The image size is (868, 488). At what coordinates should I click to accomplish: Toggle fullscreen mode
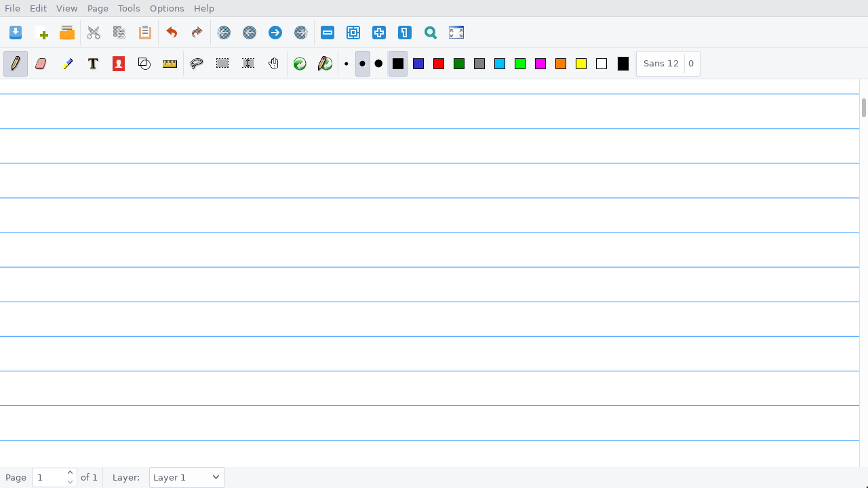[x=456, y=33]
